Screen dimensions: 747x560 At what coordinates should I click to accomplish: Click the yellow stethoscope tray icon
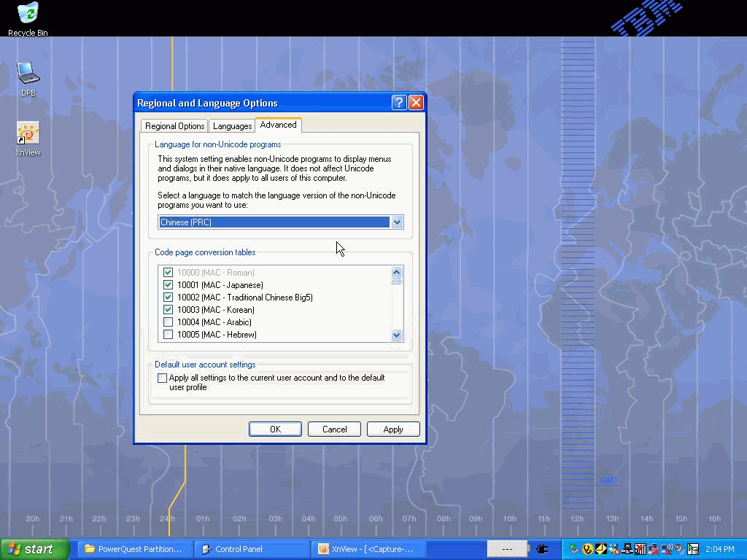(587, 549)
